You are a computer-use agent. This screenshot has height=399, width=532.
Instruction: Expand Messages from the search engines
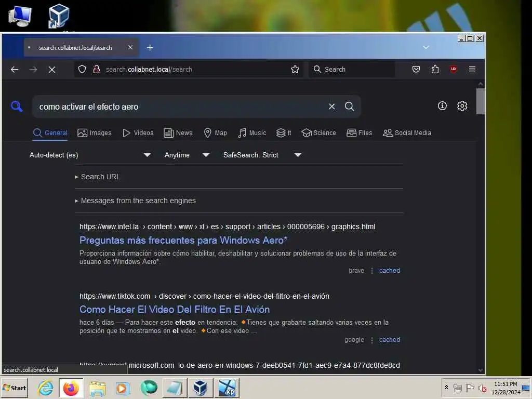[x=135, y=201]
